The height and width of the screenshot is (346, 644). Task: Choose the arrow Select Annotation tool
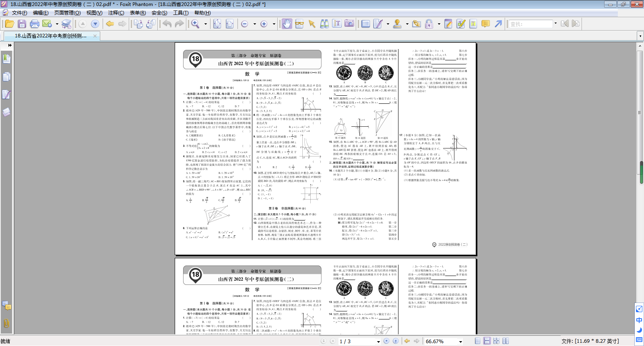pos(312,24)
